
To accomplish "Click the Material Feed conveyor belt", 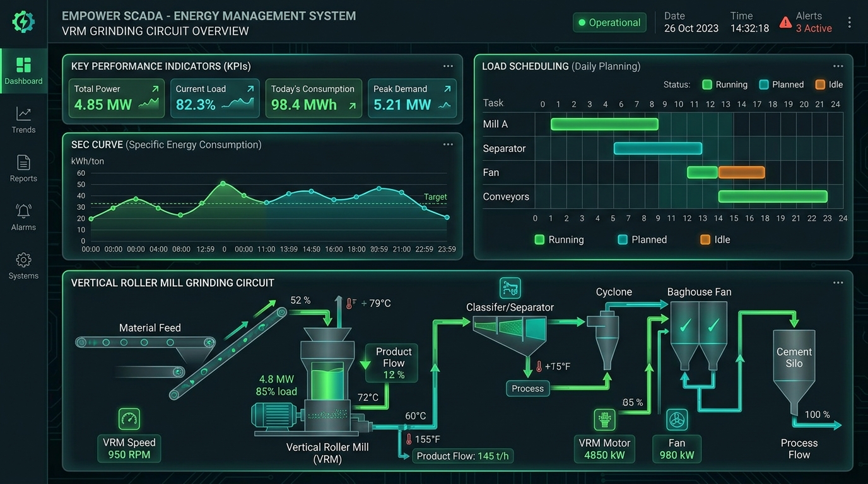I will click(x=145, y=342).
